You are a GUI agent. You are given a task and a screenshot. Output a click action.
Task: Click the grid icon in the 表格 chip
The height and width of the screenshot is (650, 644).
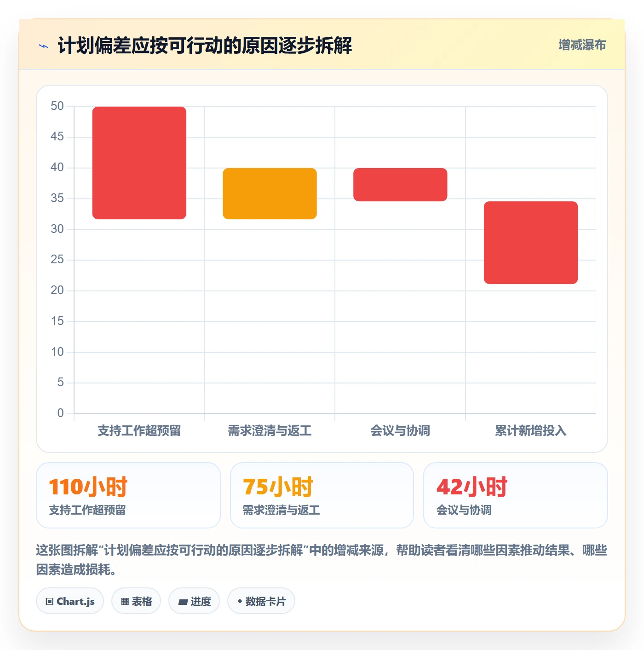(125, 602)
